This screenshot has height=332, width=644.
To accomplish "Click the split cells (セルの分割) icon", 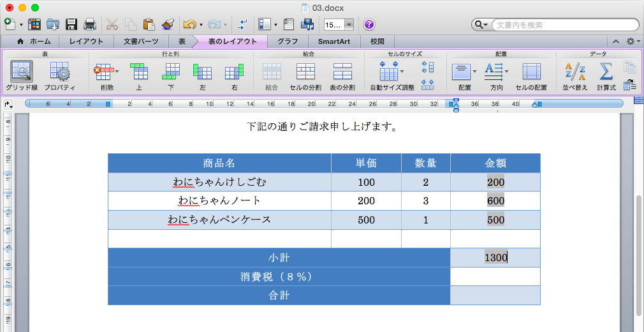I will click(305, 72).
